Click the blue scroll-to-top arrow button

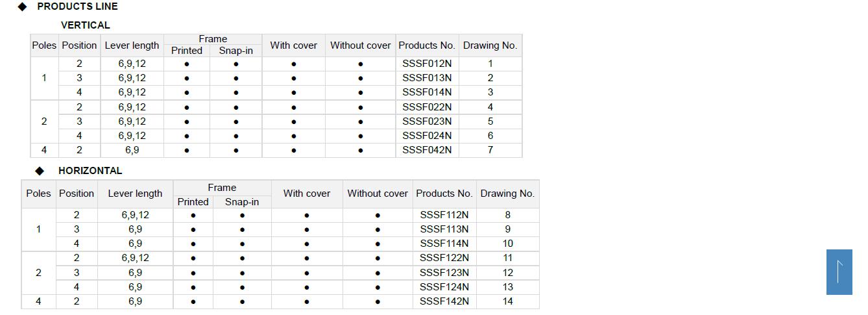point(839,271)
